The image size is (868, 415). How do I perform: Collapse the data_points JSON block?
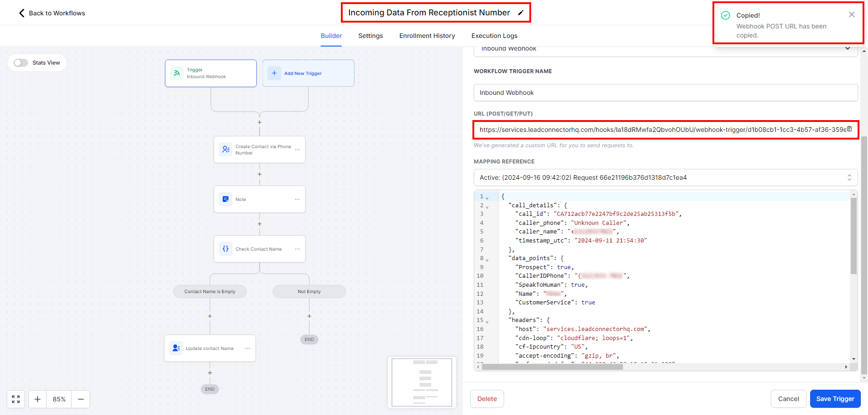click(487, 259)
